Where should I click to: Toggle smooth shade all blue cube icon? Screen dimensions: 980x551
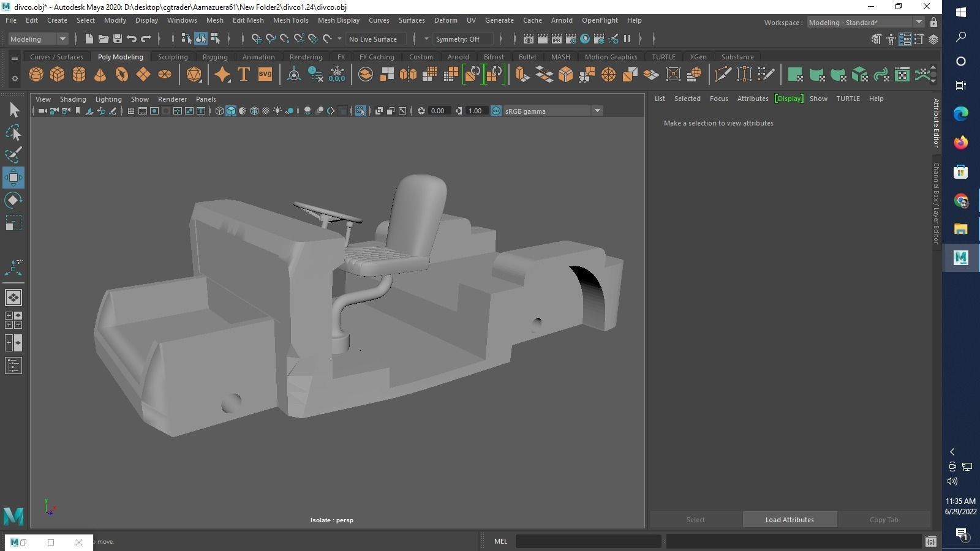(x=231, y=111)
